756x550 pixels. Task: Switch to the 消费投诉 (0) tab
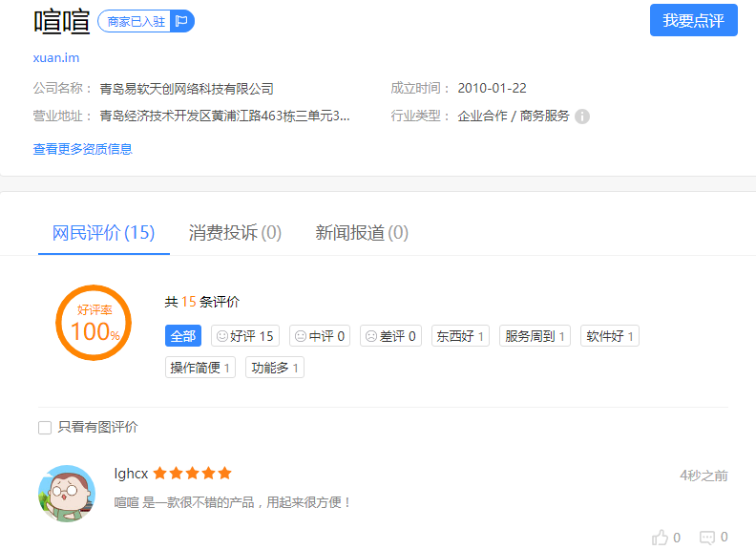point(235,233)
